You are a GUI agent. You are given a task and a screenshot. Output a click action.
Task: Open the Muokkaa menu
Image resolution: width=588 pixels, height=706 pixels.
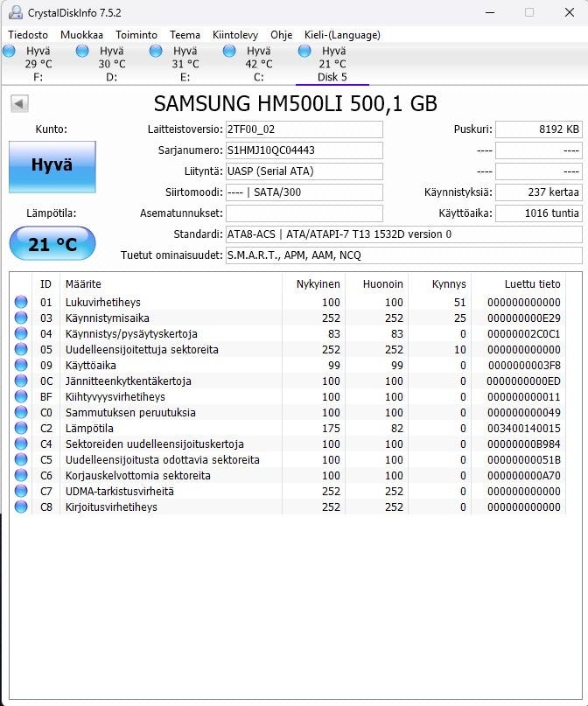81,35
